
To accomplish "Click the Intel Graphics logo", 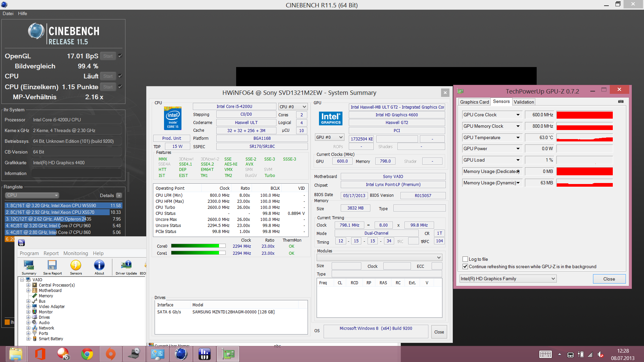I will pos(331,118).
